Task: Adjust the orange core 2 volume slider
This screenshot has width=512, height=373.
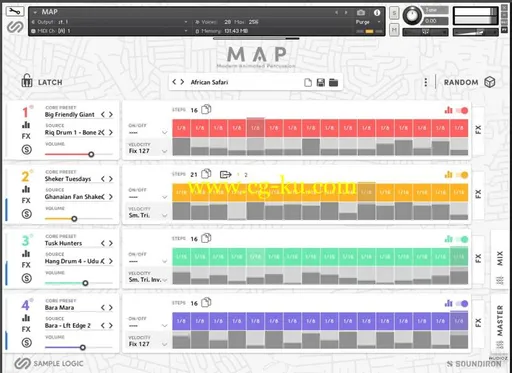Action: [x=74, y=219]
